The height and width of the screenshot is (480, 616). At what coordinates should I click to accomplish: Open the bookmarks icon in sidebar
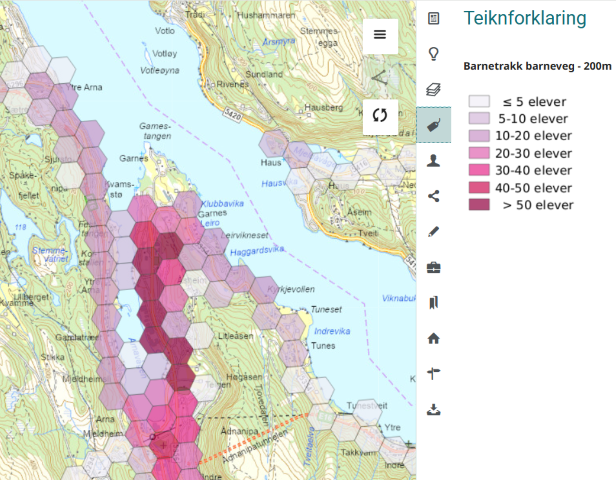point(434,302)
